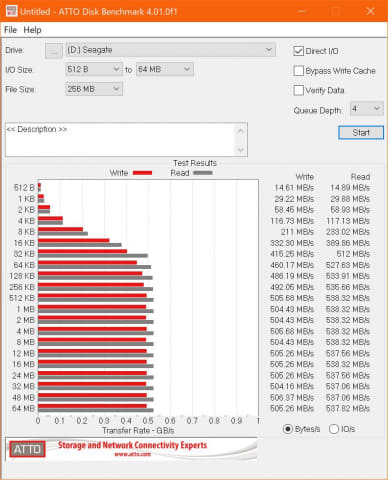The height and width of the screenshot is (480, 388).
Task: Click the description scrollbar up arrow
Action: point(241,131)
